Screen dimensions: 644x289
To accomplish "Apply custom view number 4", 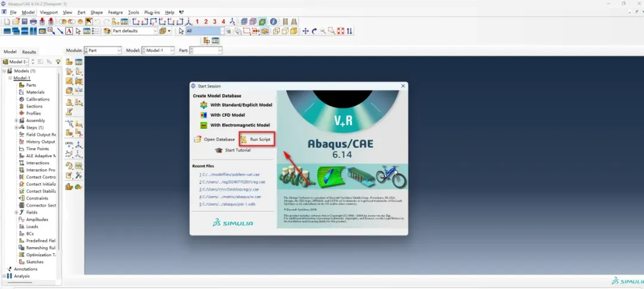I will 224,21.
